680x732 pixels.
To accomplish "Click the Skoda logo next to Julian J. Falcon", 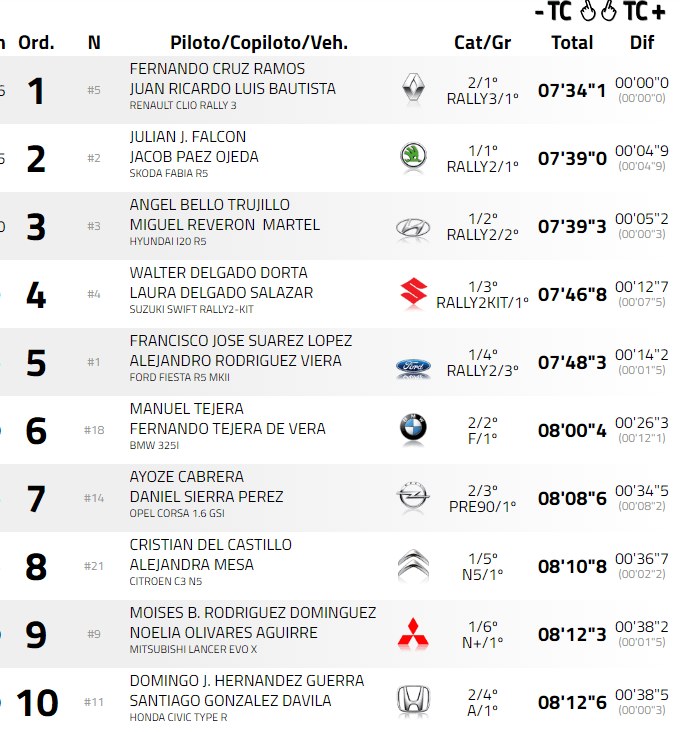I will click(x=413, y=157).
